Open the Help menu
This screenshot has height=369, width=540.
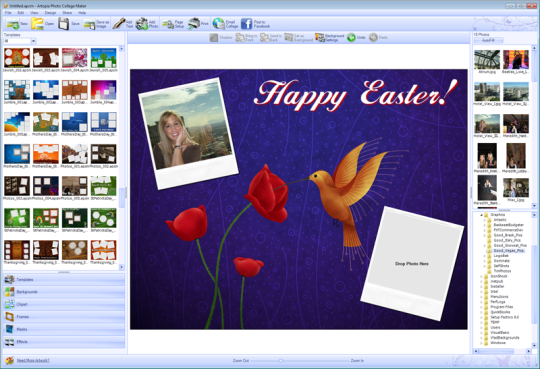pos(82,13)
